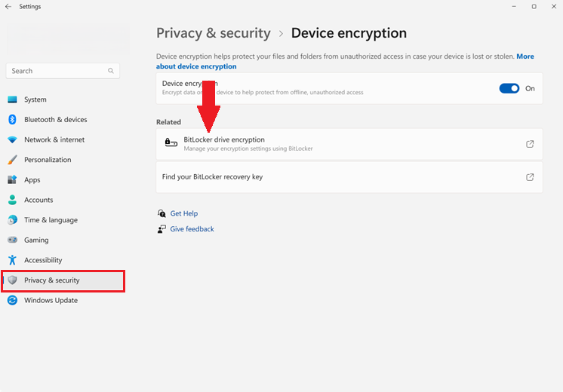Click the Gaming controller icon
The width and height of the screenshot is (563, 392).
tap(12, 240)
